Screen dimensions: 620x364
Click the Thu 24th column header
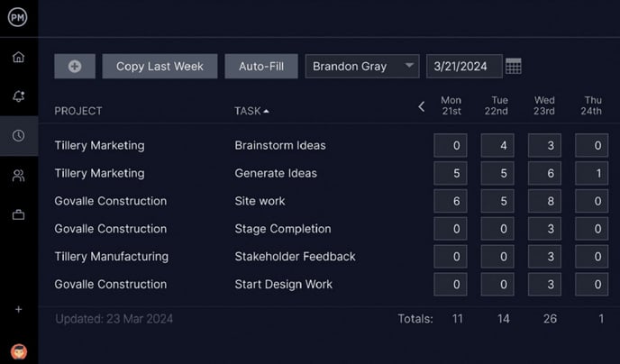point(591,105)
